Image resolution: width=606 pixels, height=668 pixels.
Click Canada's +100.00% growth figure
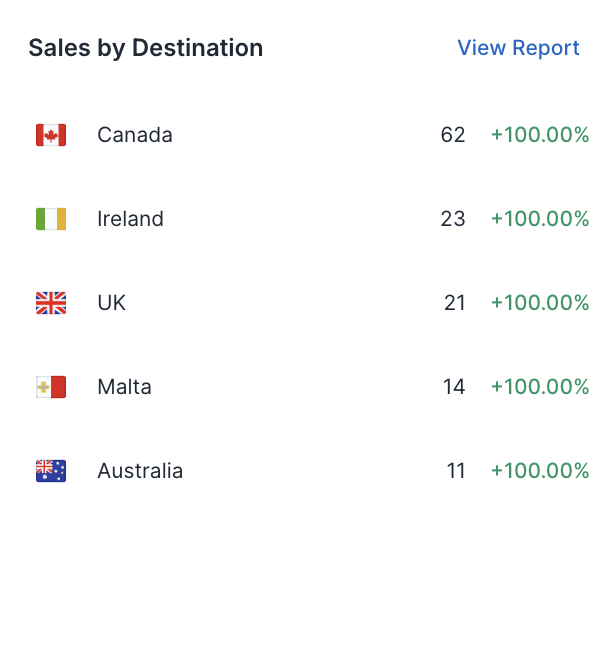coord(540,135)
